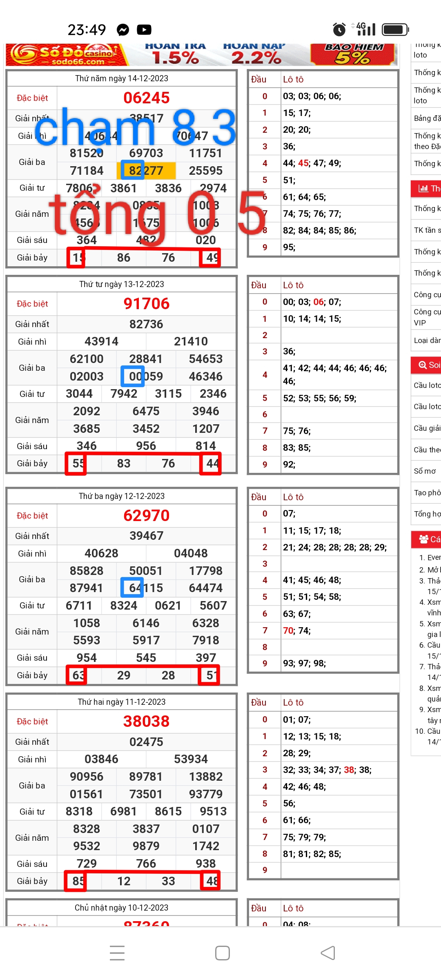
Task: Open 'Bảng đặ' sidebar link
Action: 427,118
